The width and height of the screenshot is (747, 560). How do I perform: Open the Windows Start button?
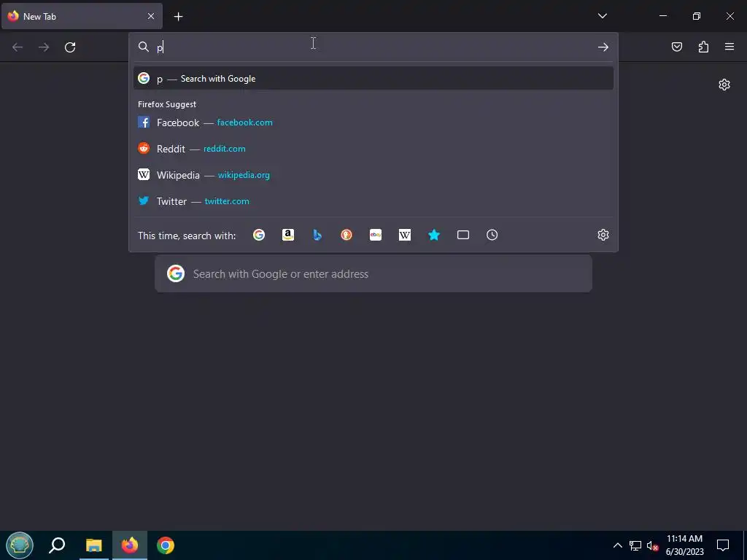(x=20, y=545)
